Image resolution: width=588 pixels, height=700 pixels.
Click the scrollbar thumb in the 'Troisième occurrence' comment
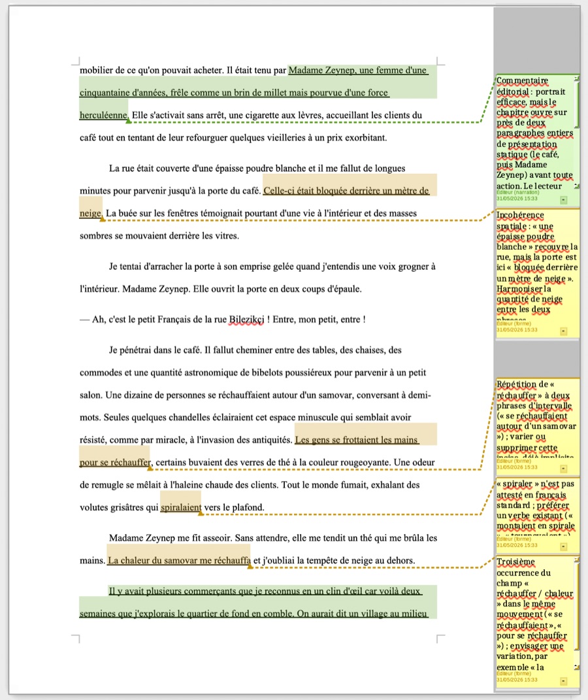577,607
